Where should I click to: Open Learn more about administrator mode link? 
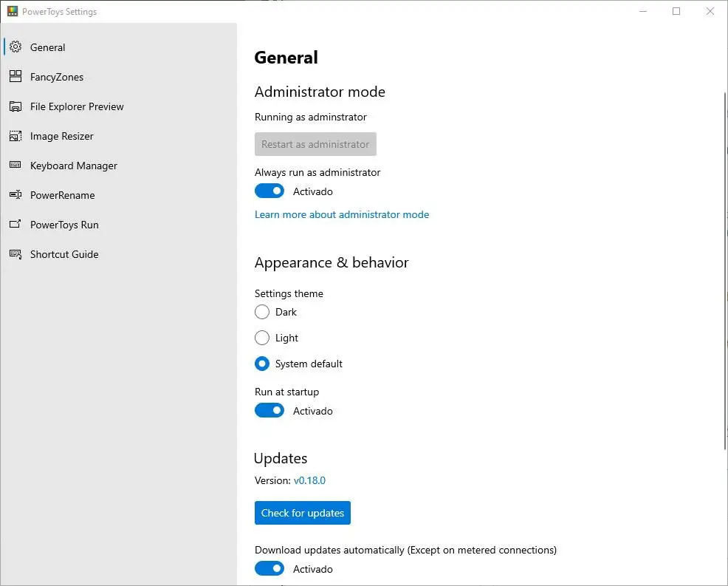coord(342,214)
